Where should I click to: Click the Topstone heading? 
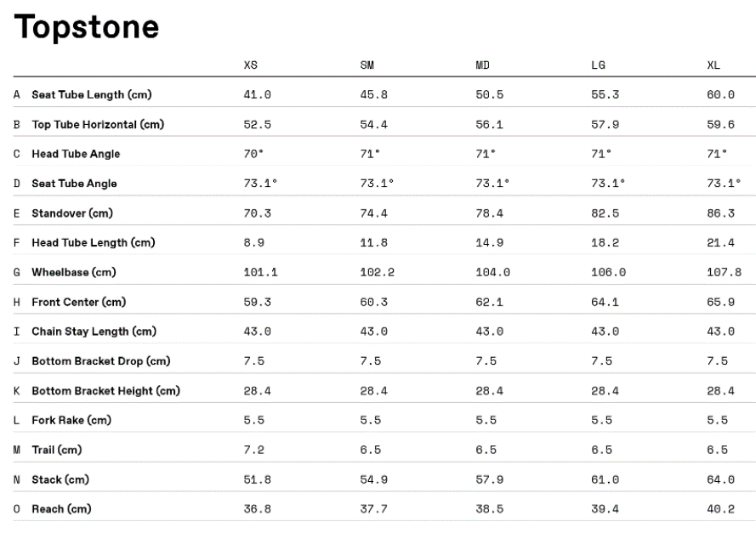coord(87,27)
